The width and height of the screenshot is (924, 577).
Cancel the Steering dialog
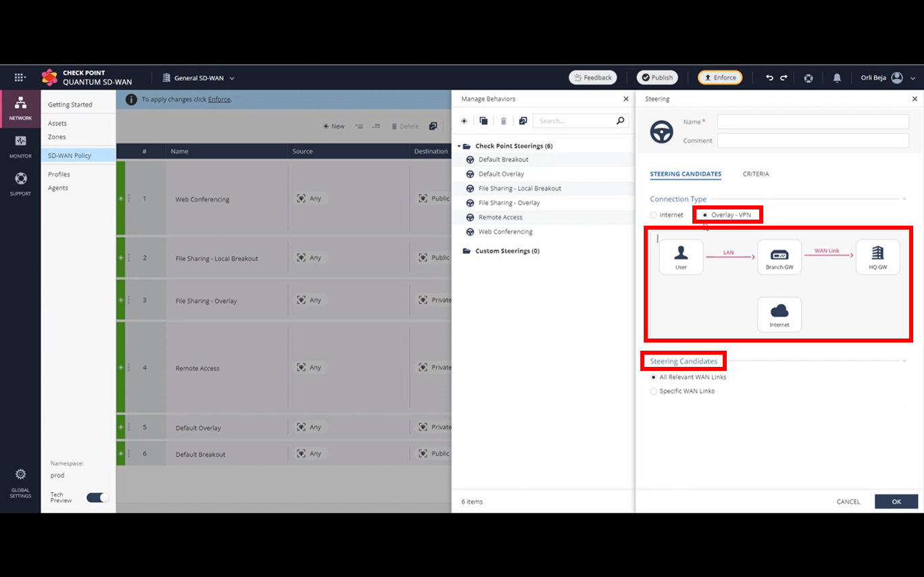[x=848, y=502]
